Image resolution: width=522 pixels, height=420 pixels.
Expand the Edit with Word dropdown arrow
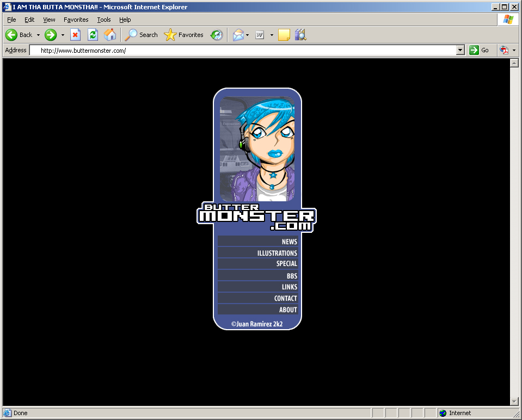(x=272, y=35)
